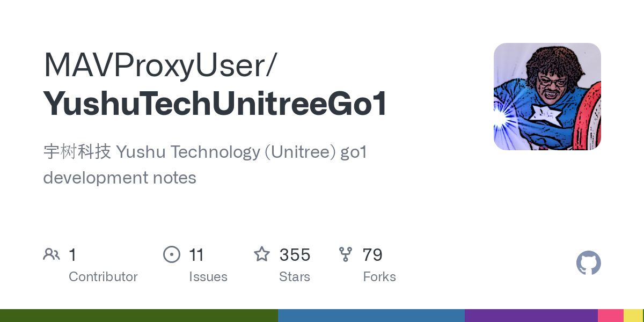Open the user's cartoon avatar image
Image resolution: width=644 pixels, height=322 pixels.
(x=547, y=97)
